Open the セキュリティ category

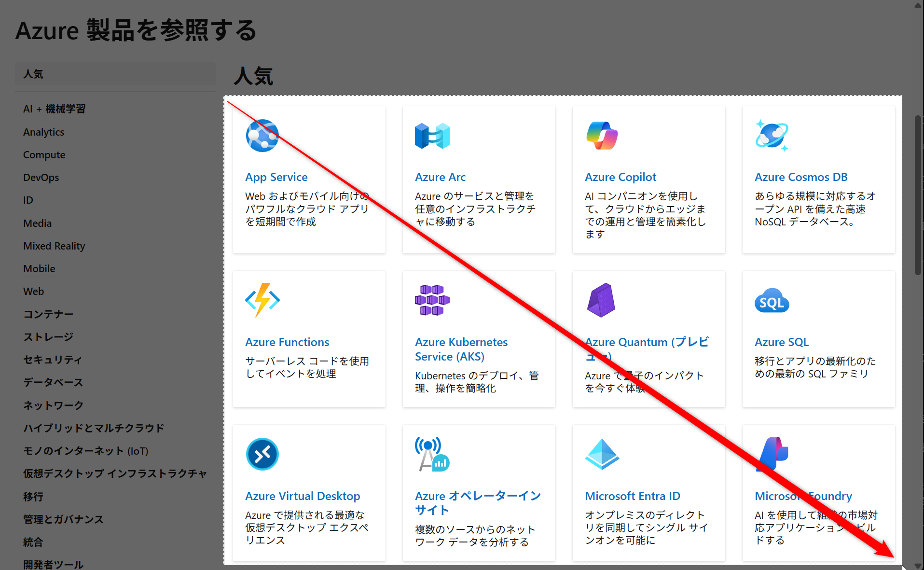coord(52,360)
